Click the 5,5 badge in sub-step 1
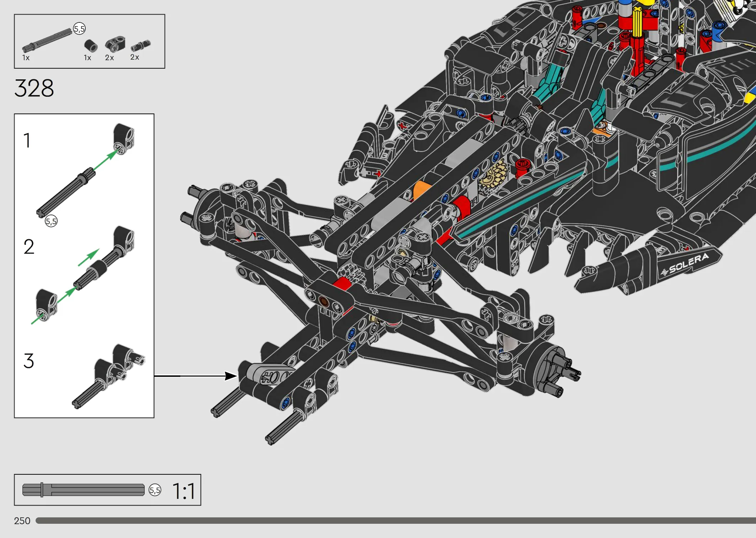 pos(51,221)
